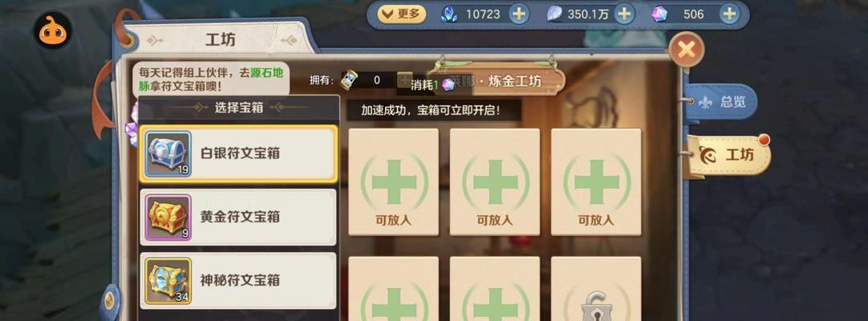Screen dimensions: 868x321
Task: Expand the 更多 currency dropdown
Action: (402, 14)
